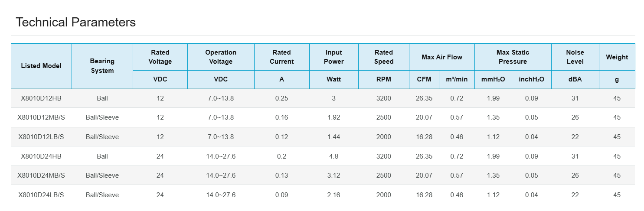
Task: Select the X8010D12HB model cell
Action: pyautogui.click(x=41, y=98)
